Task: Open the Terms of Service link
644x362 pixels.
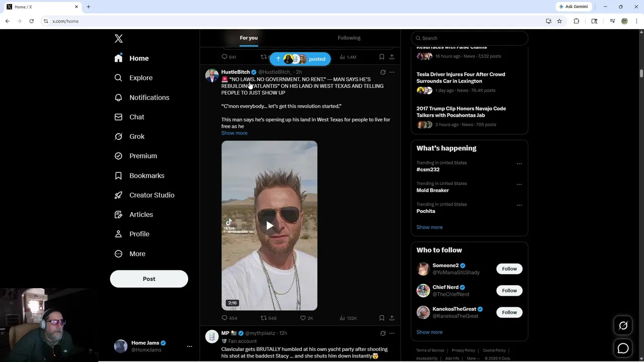Action: pos(430,350)
